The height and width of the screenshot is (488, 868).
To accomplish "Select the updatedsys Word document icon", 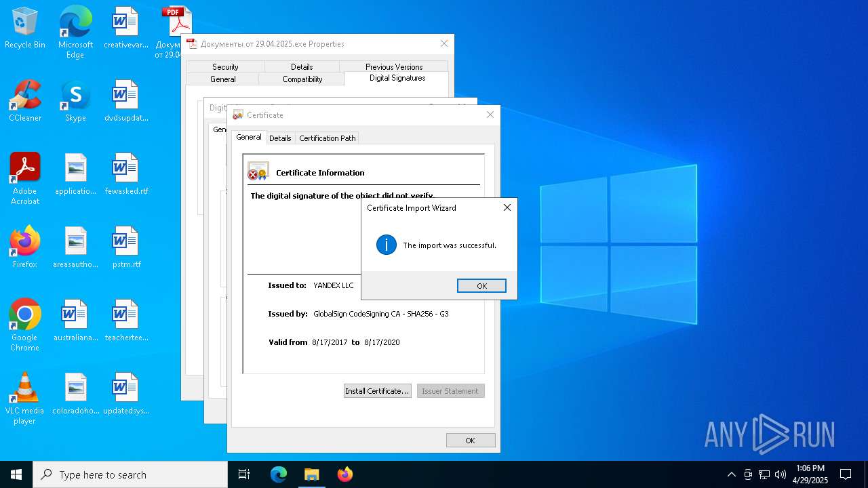I will (x=125, y=394).
